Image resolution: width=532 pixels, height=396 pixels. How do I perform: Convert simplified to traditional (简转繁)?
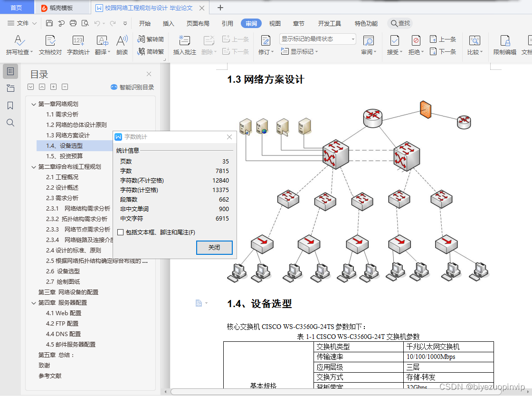(x=151, y=52)
